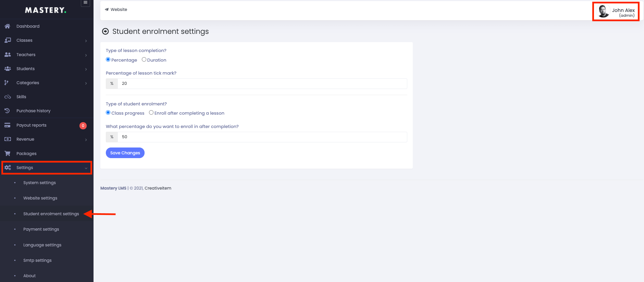644x282 pixels.
Task: Click the MASTERY logo
Action: tap(46, 10)
